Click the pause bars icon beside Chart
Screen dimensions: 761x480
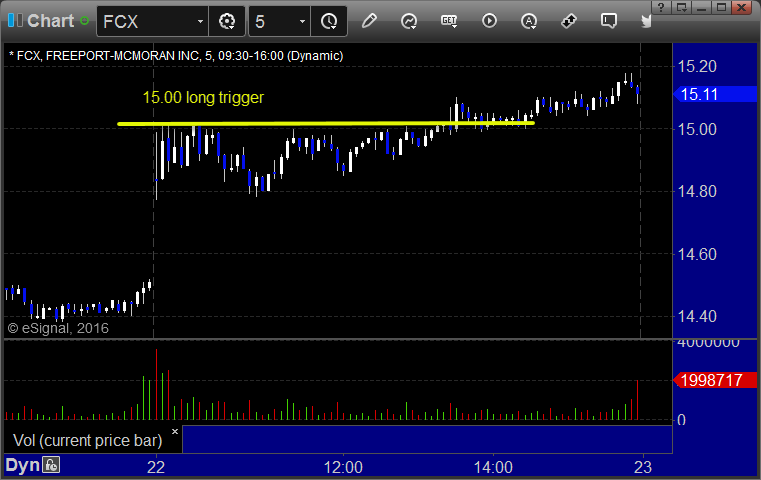15,21
